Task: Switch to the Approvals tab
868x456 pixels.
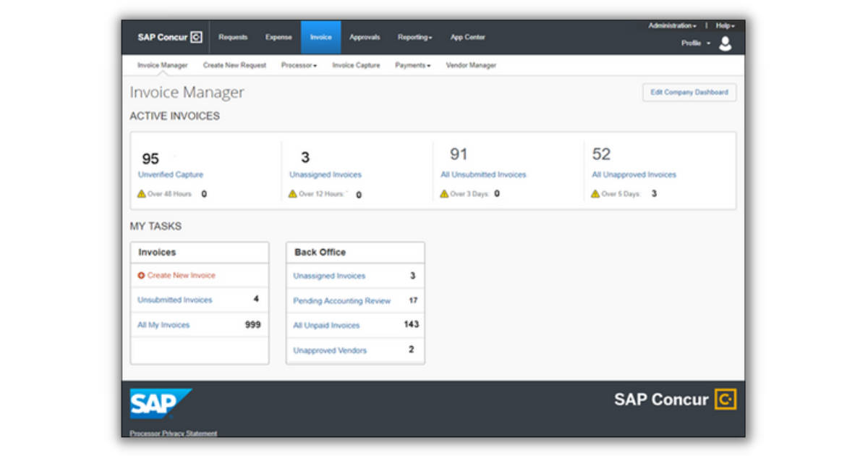Action: 365,37
